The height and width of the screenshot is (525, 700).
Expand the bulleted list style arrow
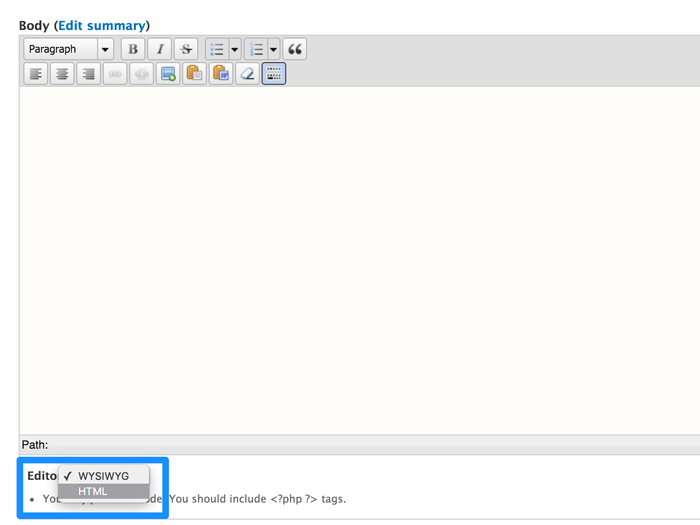tap(235, 49)
